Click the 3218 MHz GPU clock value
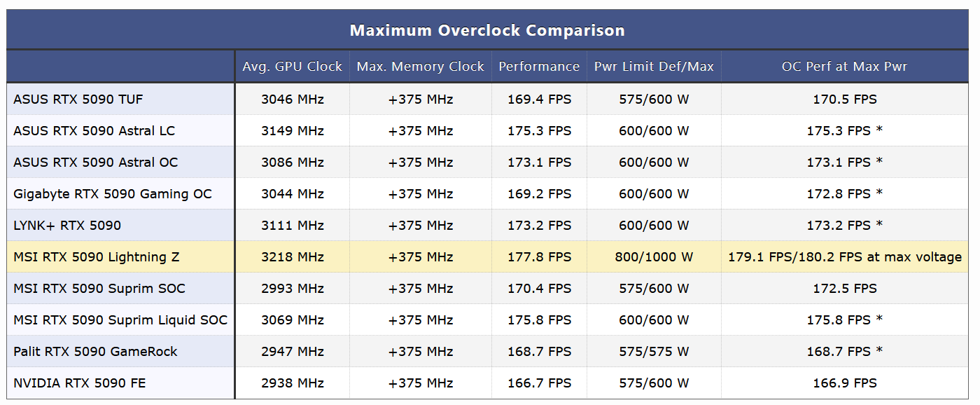The image size is (980, 405). tap(293, 257)
